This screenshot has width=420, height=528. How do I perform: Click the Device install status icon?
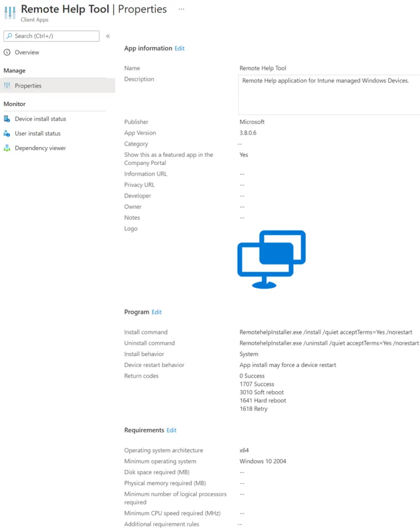[x=7, y=119]
